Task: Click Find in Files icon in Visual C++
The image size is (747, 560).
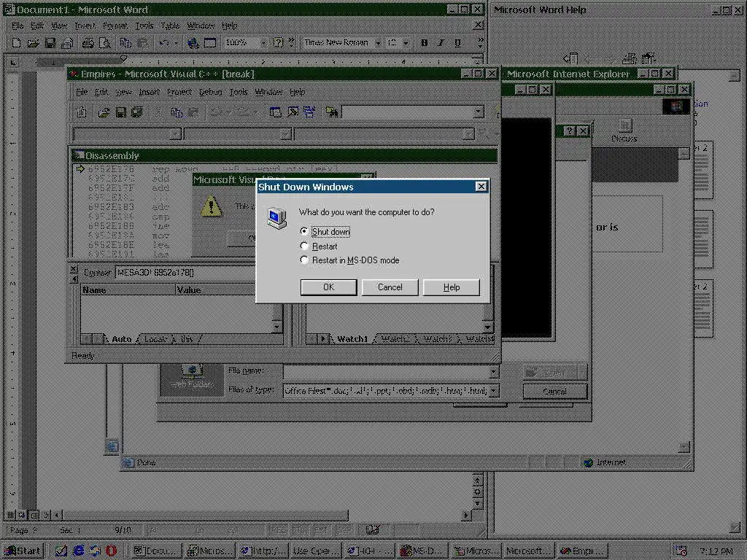Action: click(332, 112)
